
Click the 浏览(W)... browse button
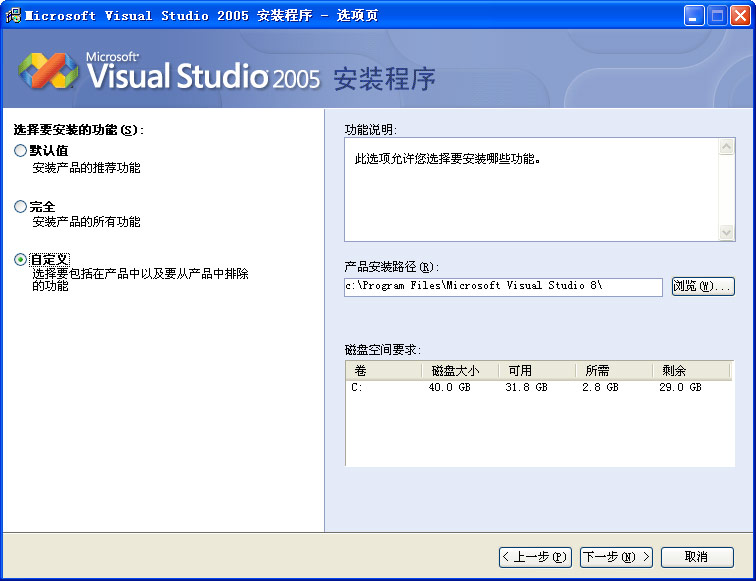click(x=703, y=286)
